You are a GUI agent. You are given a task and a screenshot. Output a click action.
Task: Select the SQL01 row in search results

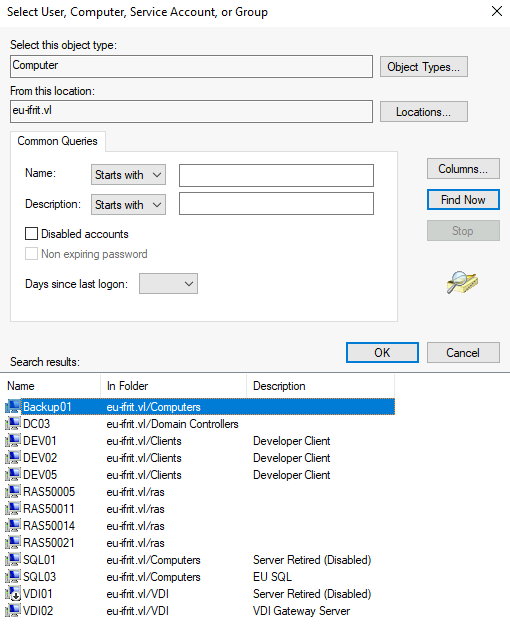click(x=200, y=560)
